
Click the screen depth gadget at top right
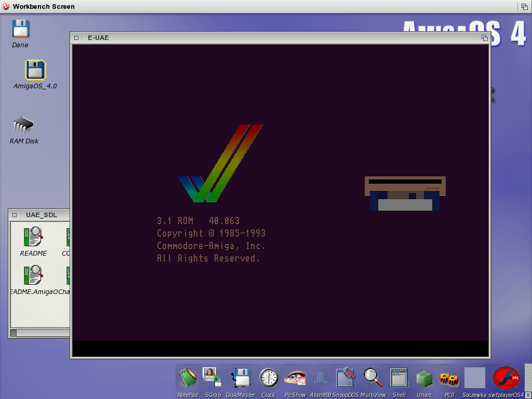pos(524,6)
